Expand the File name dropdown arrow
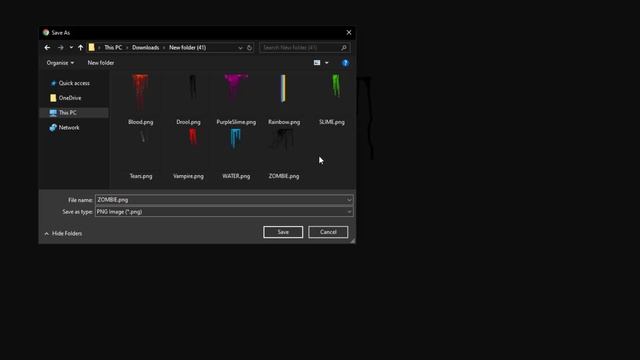Image resolution: width=640 pixels, height=360 pixels. click(x=349, y=200)
